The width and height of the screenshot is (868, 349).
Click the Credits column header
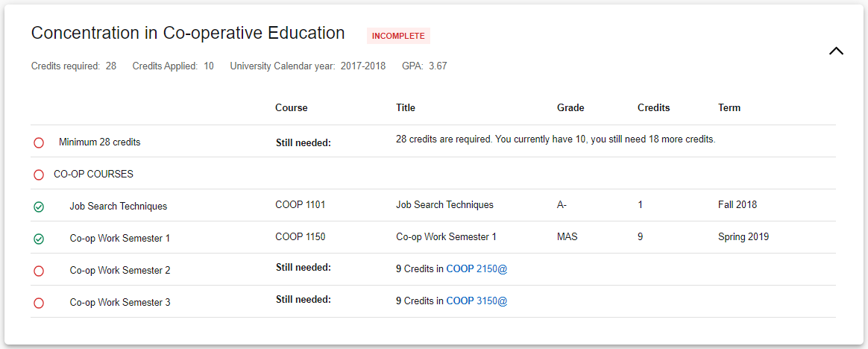pyautogui.click(x=653, y=108)
